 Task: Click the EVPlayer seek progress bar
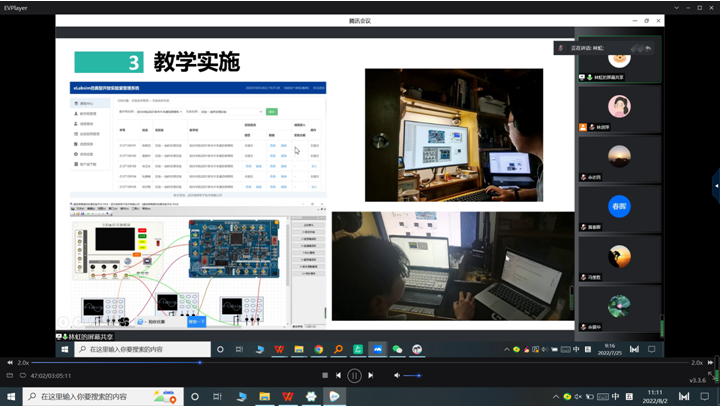[360, 362]
